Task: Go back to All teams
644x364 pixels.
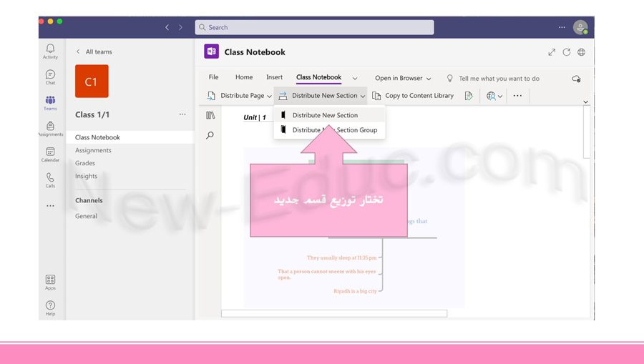Action: 94,51
